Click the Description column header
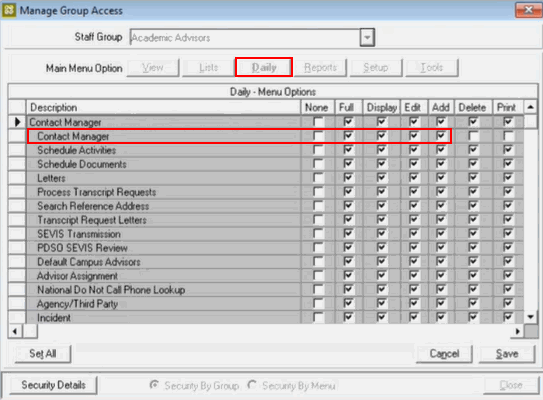The width and height of the screenshot is (543, 400). point(163,107)
